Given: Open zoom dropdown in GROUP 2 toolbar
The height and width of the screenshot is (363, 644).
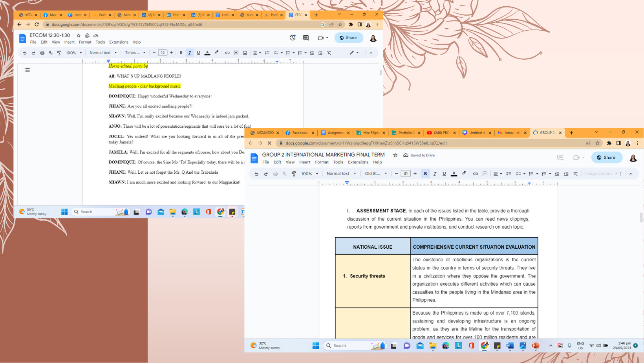Looking at the screenshot, I should (309, 174).
